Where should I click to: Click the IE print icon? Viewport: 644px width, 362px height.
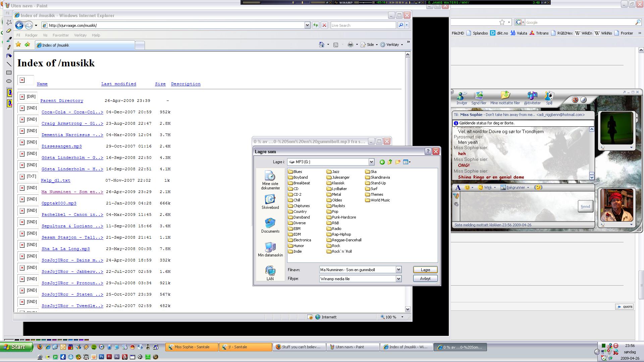click(x=351, y=45)
